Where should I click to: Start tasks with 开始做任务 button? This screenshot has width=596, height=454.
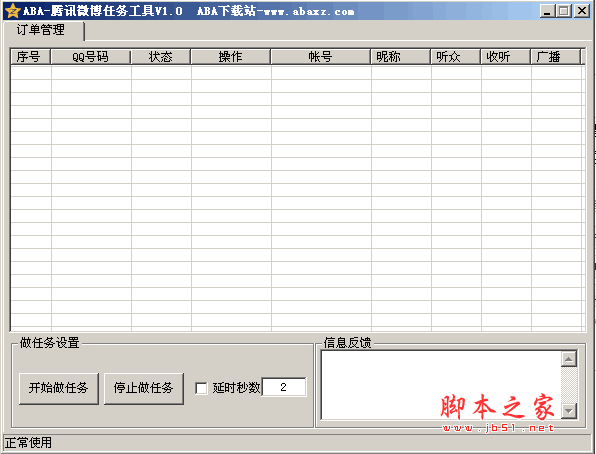59,388
